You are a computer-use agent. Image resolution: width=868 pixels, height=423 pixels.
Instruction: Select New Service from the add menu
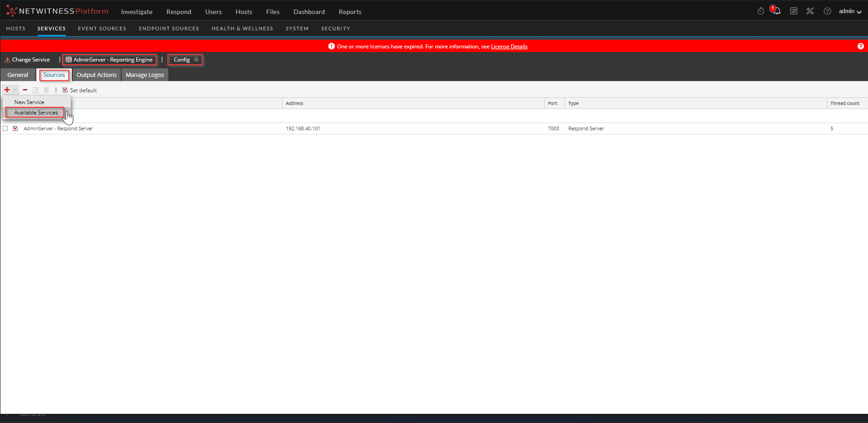coord(29,102)
